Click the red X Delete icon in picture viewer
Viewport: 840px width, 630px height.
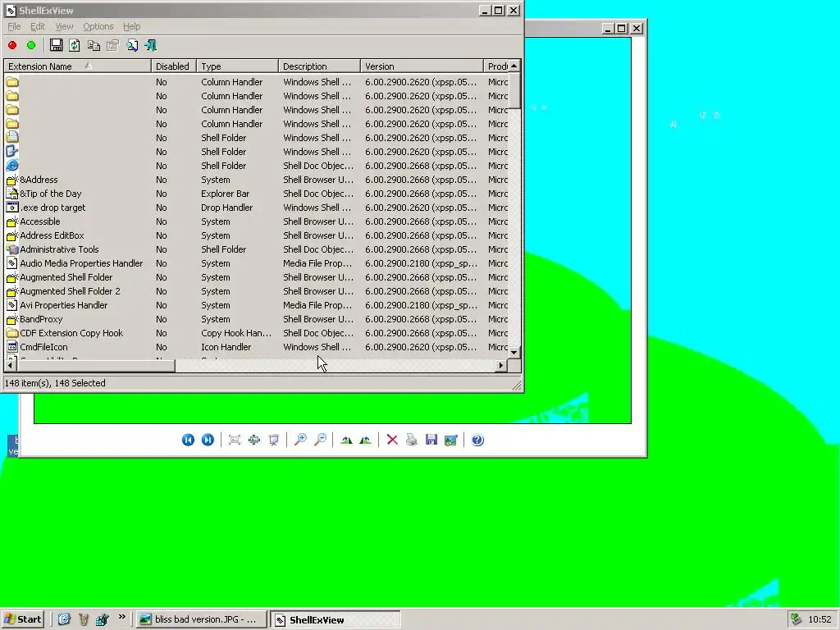(x=392, y=440)
